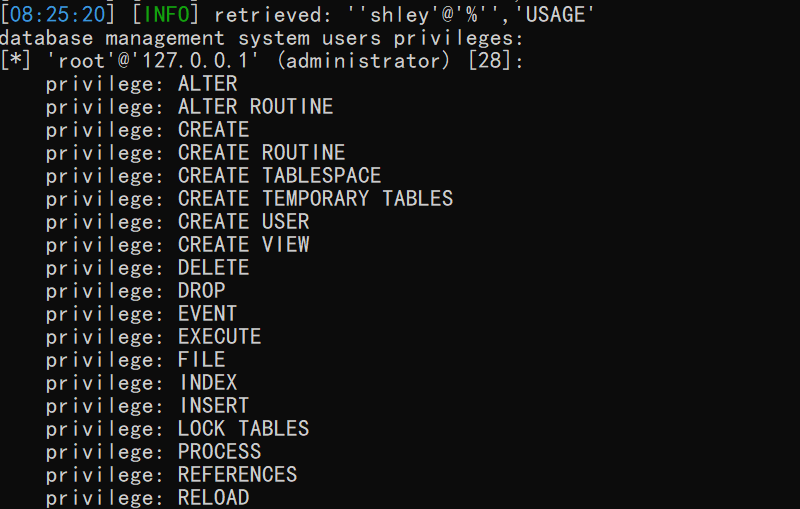The image size is (800, 509).
Task: Click the LOCK TABLES privilege
Action: (x=243, y=428)
